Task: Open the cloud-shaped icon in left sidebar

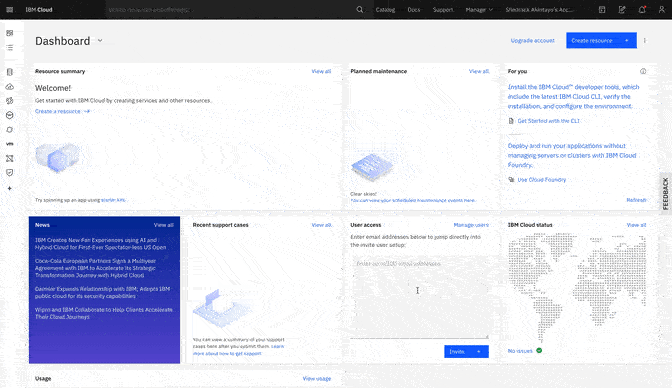Action: click(9, 87)
